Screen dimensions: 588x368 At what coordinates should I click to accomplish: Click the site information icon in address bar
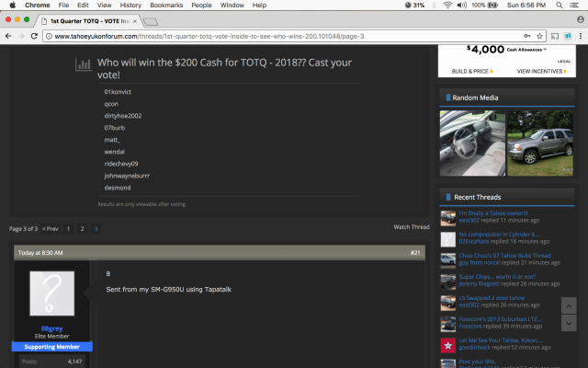[x=49, y=36]
